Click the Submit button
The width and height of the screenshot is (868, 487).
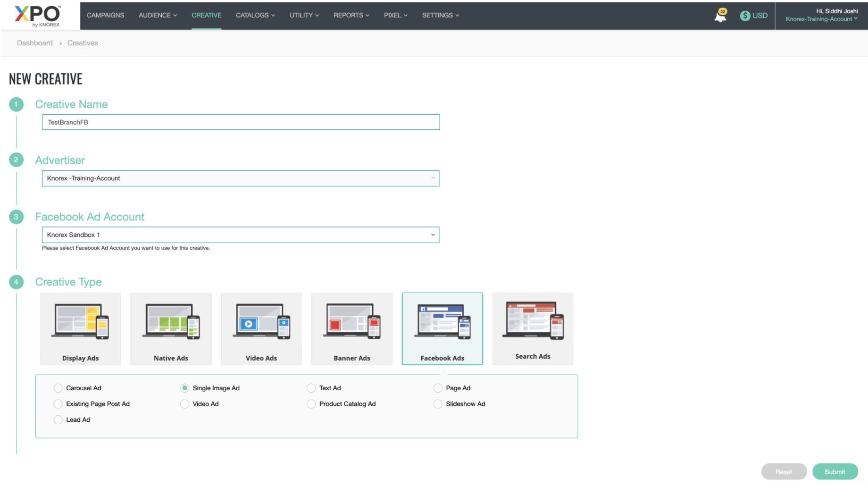pyautogui.click(x=835, y=472)
